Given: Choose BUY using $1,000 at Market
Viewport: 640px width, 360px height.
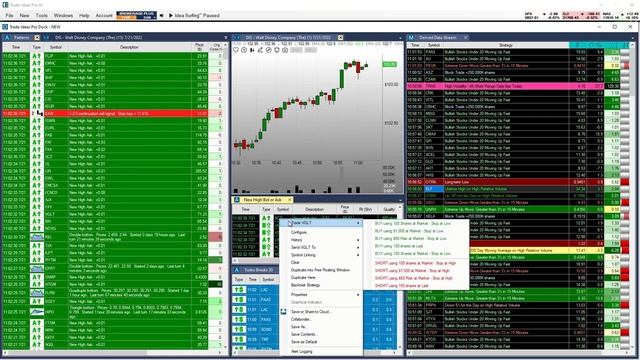Looking at the screenshot, I should 409,231.
